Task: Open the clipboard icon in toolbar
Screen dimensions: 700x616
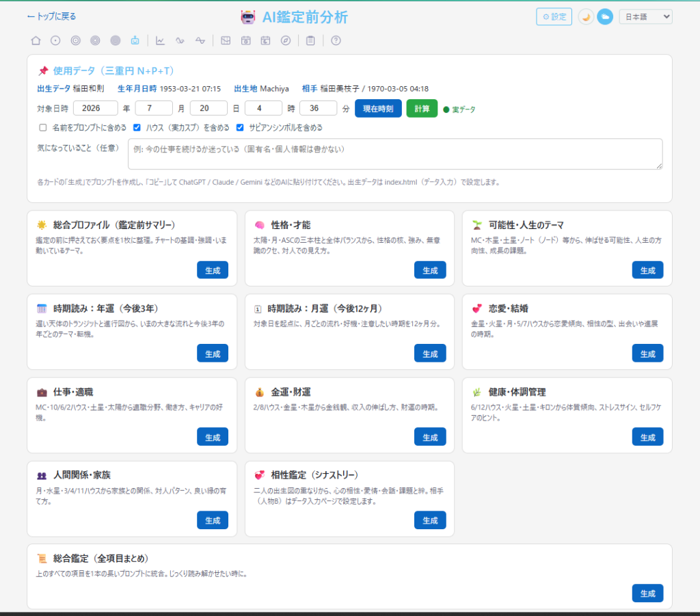Action: (x=311, y=40)
